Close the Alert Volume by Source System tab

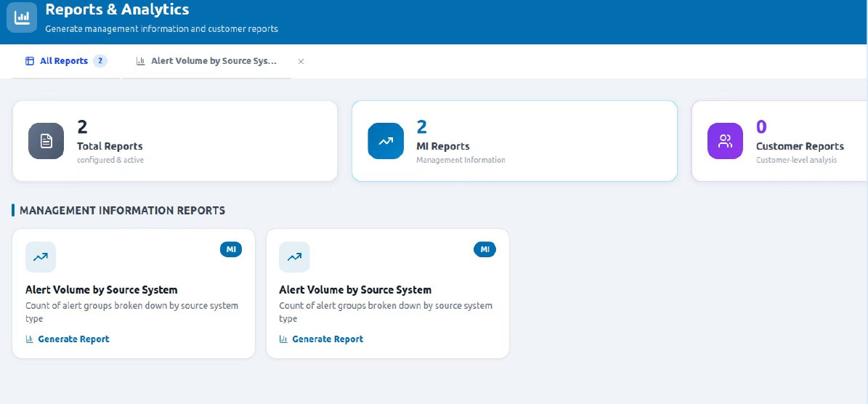[x=301, y=62]
